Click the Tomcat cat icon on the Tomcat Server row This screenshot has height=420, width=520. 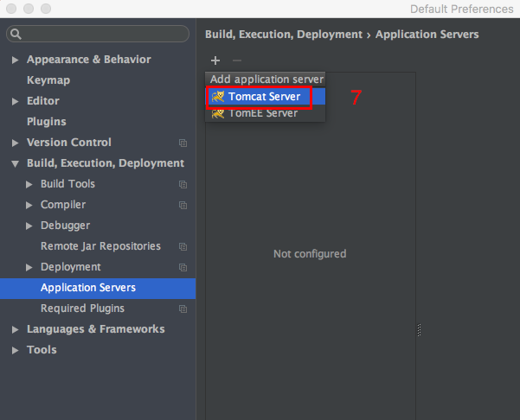click(x=218, y=97)
